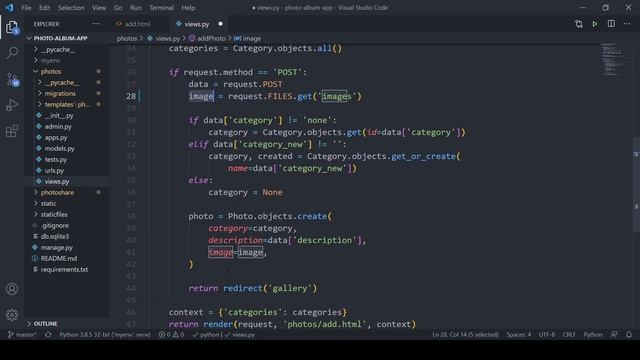Open the Edit menu

click(x=44, y=8)
